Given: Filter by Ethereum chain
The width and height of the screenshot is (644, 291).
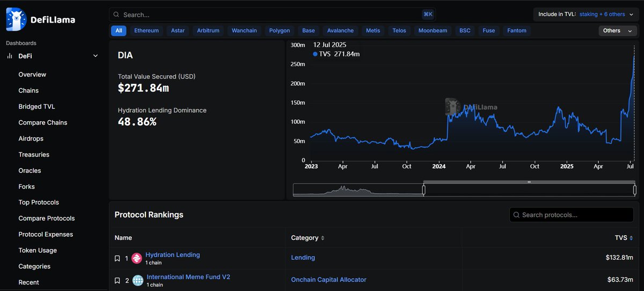Looking at the screenshot, I should coord(147,31).
